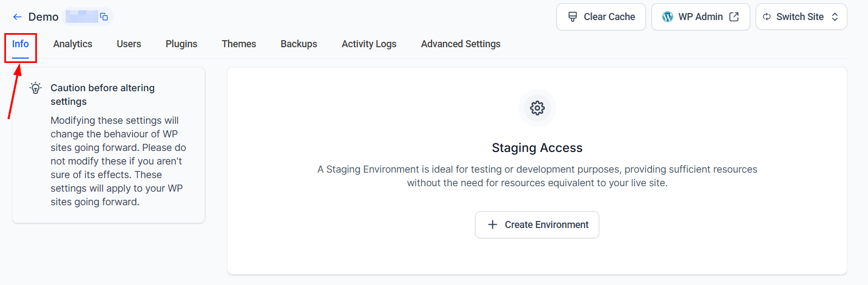Expand the Switch Site chevron selector
The height and width of the screenshot is (285, 868).
point(835,17)
